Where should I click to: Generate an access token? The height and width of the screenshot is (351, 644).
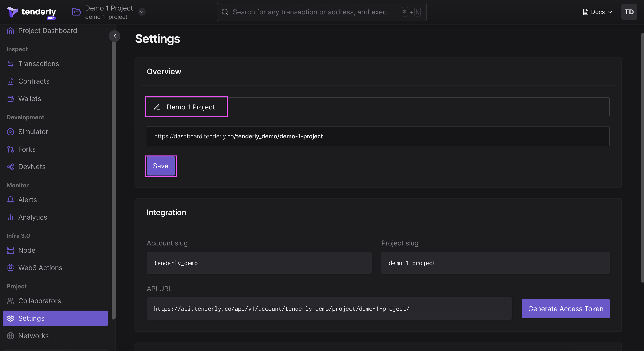click(x=566, y=309)
